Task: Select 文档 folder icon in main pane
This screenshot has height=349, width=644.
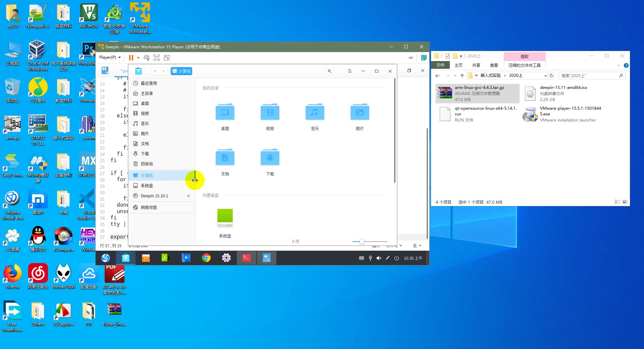Action: click(225, 157)
